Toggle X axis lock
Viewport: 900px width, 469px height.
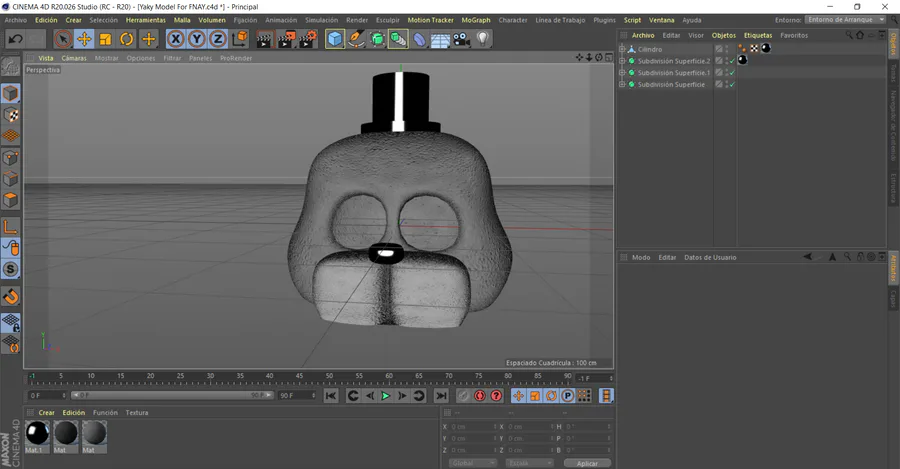(176, 39)
